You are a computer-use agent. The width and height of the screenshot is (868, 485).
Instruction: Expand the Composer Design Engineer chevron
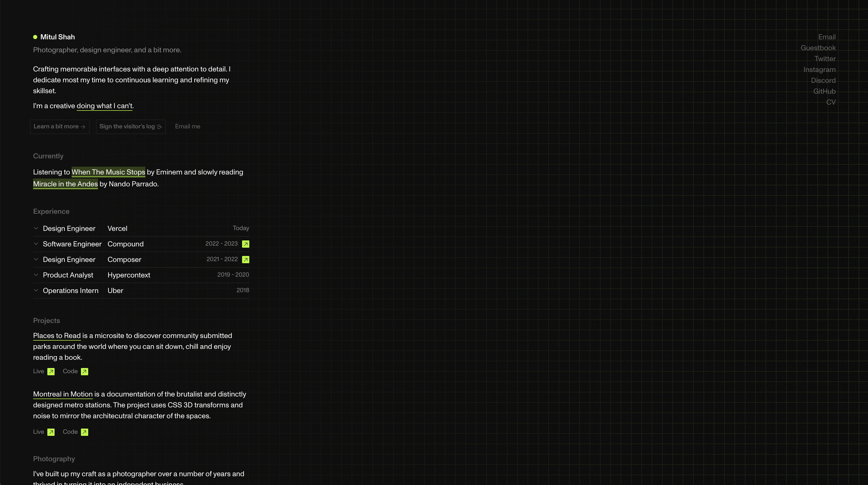[36, 259]
